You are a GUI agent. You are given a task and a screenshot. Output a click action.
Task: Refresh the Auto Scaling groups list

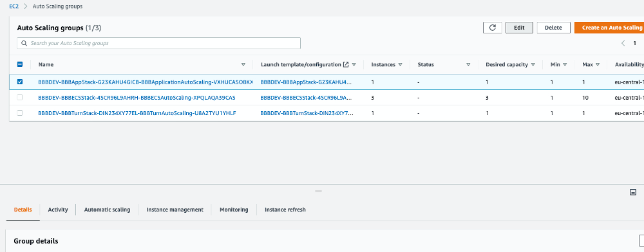(493, 28)
